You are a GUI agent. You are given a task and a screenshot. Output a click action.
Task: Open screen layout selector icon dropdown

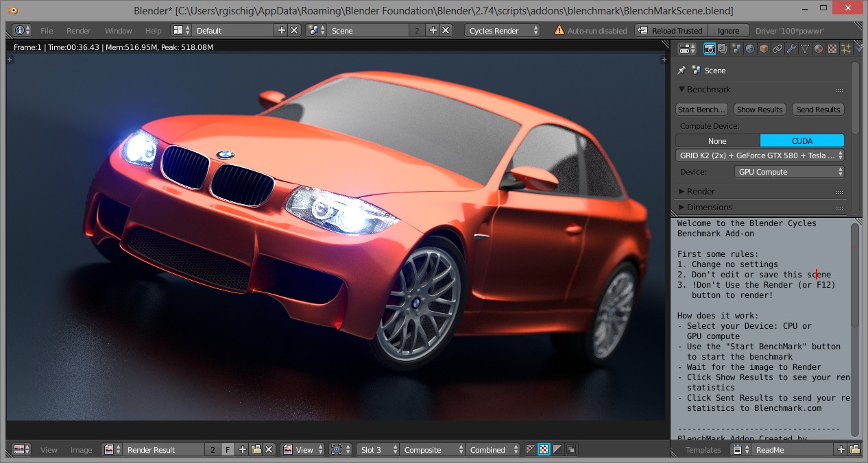pos(181,31)
